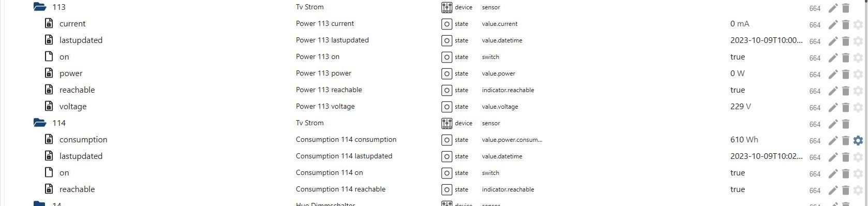The image size is (868, 206).
Task: Click the settings gear for consumption state
Action: 858,140
